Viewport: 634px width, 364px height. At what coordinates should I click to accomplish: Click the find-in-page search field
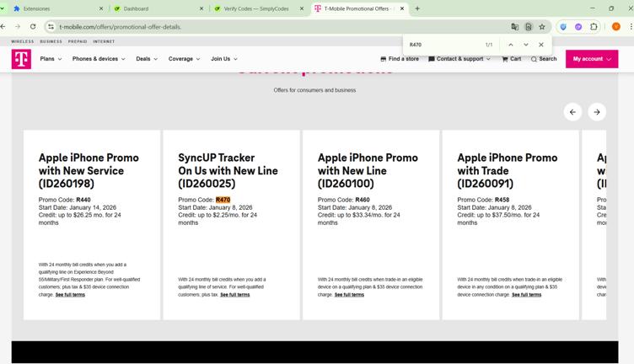click(x=443, y=45)
